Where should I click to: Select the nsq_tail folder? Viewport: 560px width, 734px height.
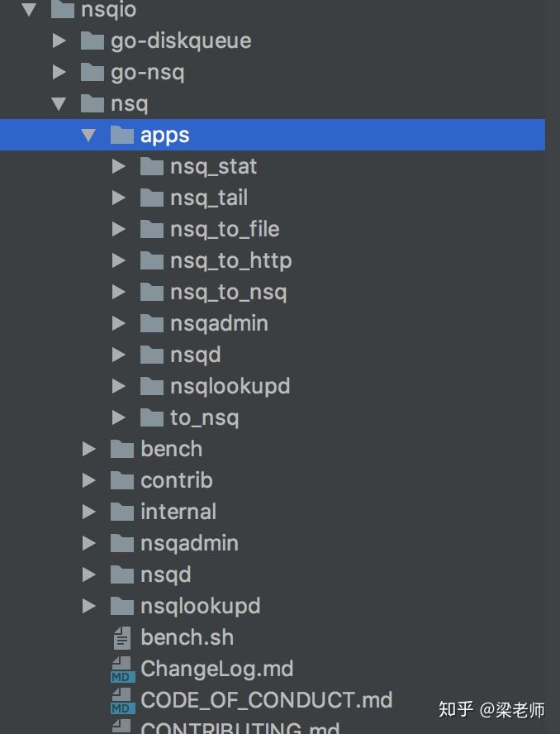tap(208, 198)
